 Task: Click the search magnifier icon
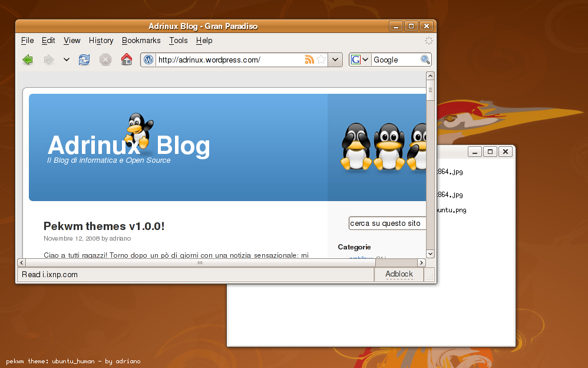click(x=425, y=60)
